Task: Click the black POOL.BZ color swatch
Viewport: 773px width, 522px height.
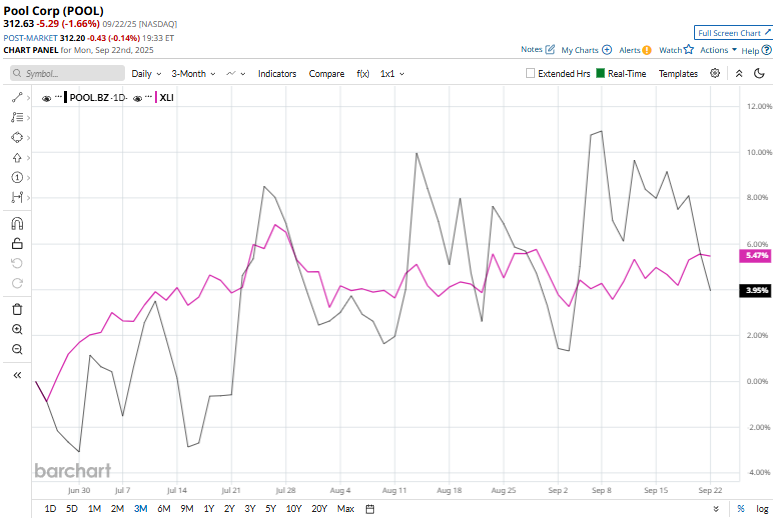Action: pos(66,98)
